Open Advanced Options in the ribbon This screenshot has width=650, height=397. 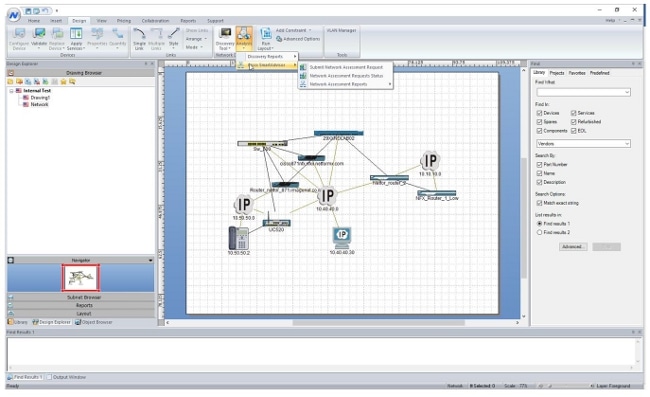(x=298, y=39)
